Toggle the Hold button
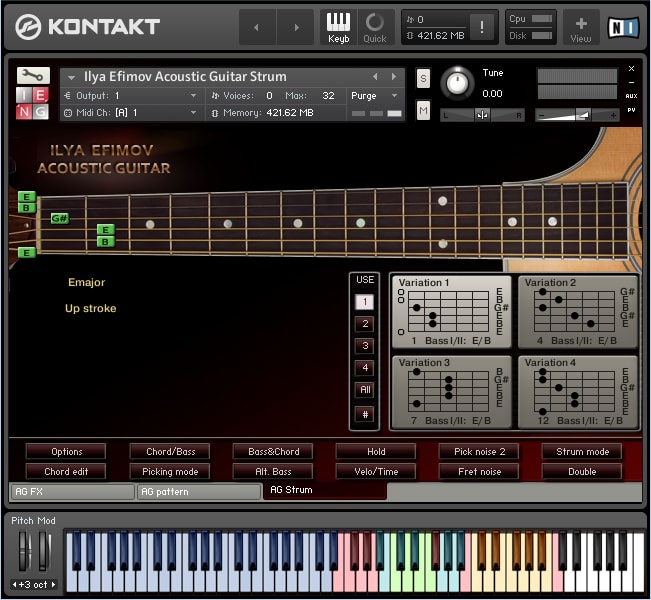Screen dimensions: 651x600 tap(376, 452)
